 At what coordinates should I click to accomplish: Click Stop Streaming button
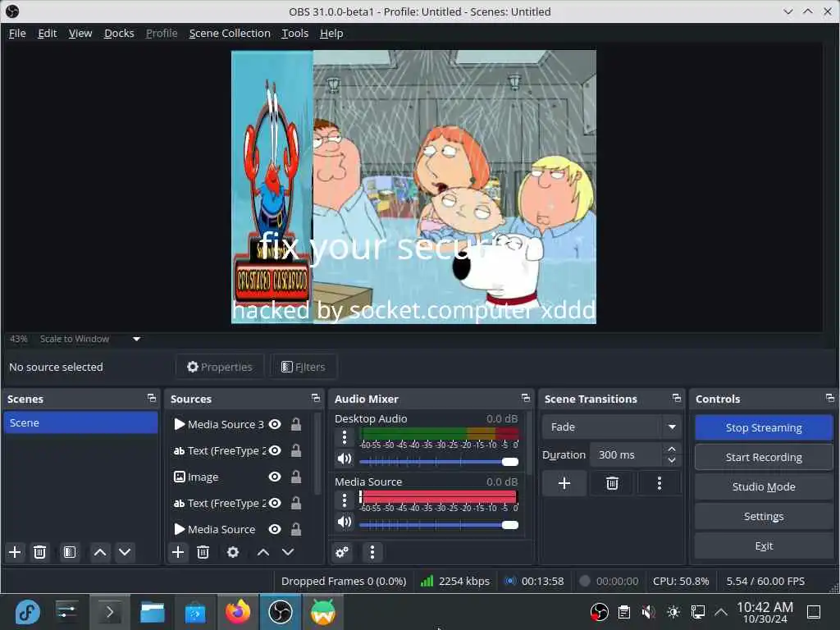pos(764,427)
